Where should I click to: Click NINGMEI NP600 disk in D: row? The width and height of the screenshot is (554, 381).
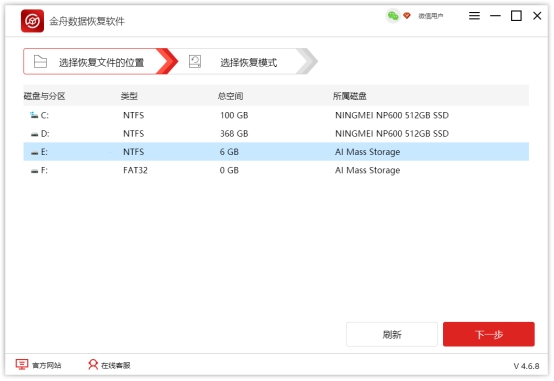[x=392, y=134]
